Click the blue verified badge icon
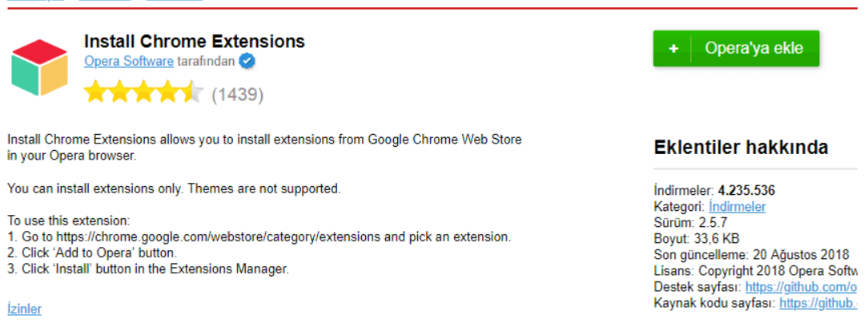Screen dimensions: 868x332 tap(247, 61)
